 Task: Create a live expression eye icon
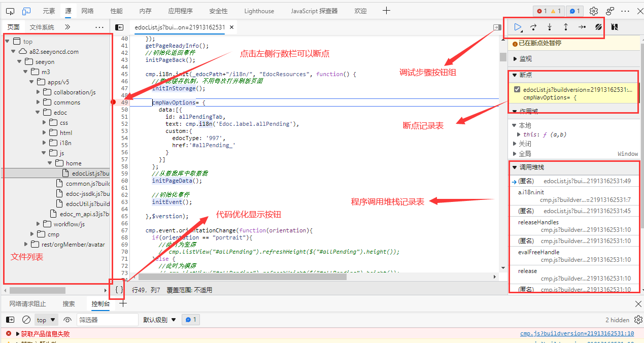67,320
